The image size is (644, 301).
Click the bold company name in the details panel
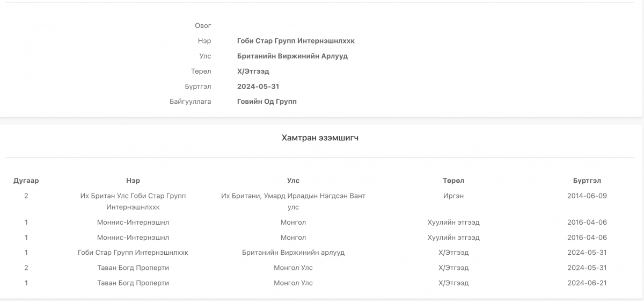pyautogui.click(x=296, y=41)
